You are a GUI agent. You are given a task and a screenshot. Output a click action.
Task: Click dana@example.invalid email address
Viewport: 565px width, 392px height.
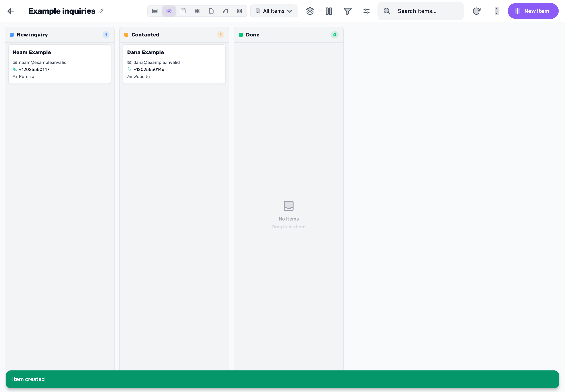[x=157, y=62]
